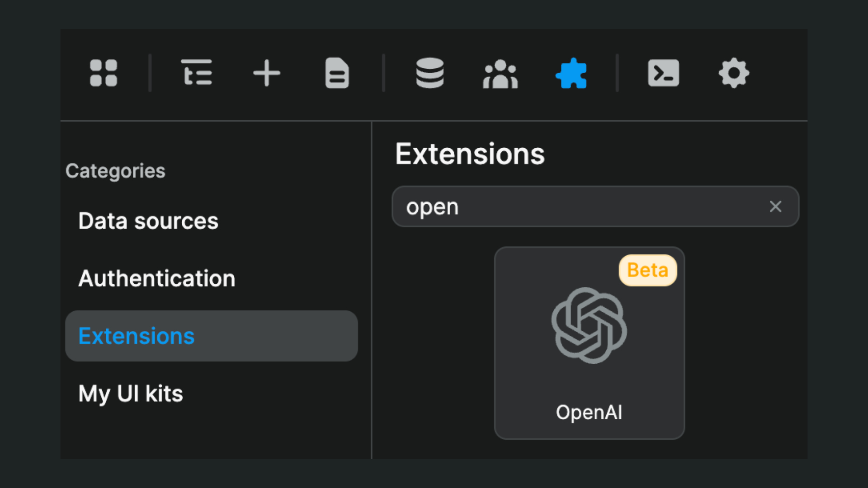The height and width of the screenshot is (488, 868).
Task: Open the team members panel icon
Action: pos(500,74)
